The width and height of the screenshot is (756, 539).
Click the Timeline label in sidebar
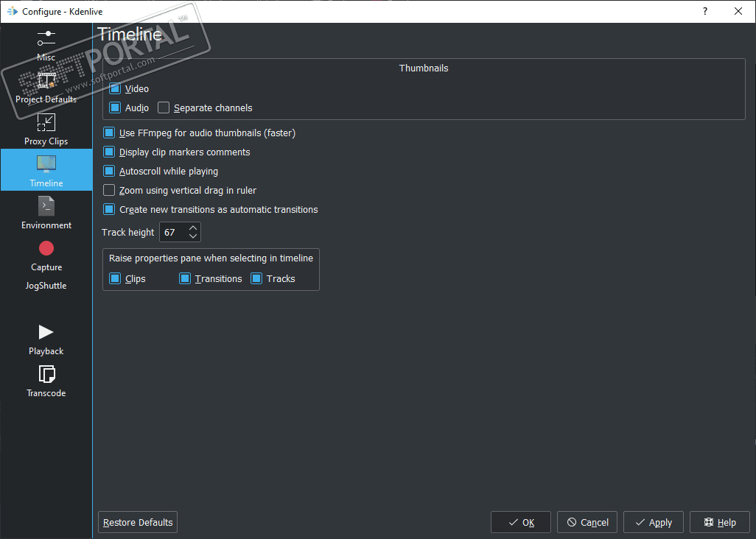tap(46, 183)
